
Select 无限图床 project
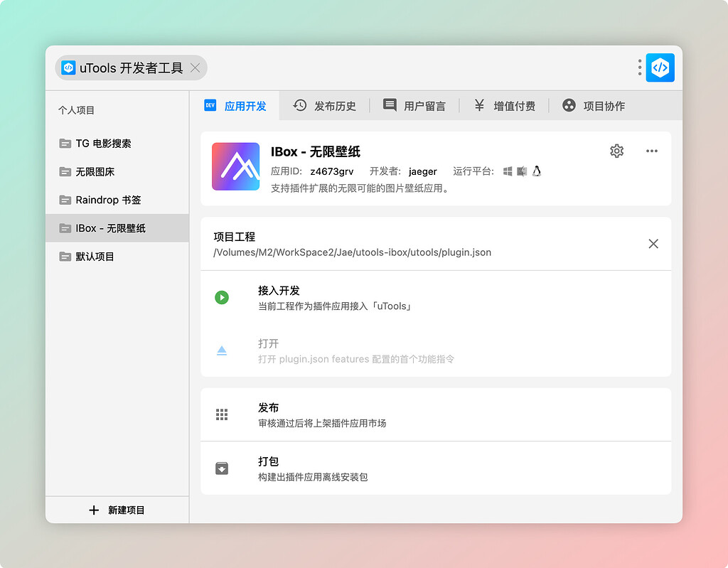117,172
